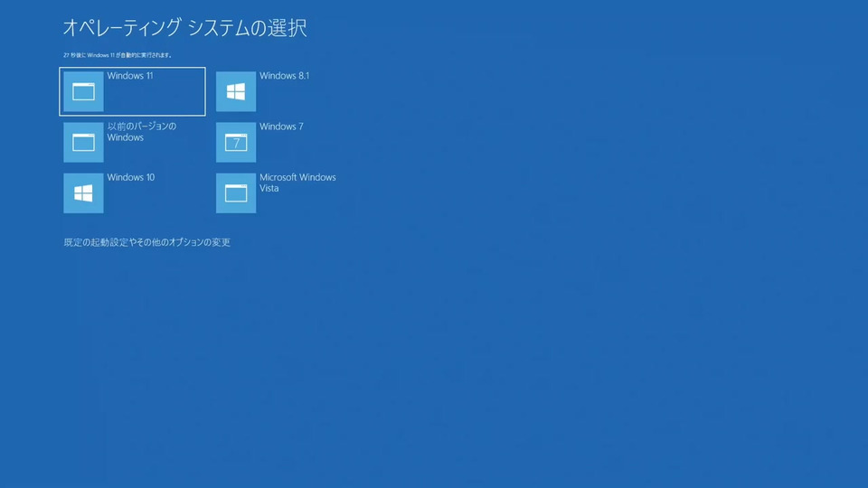868x488 pixels.
Task: Click the Windows 10 label
Action: click(x=130, y=178)
